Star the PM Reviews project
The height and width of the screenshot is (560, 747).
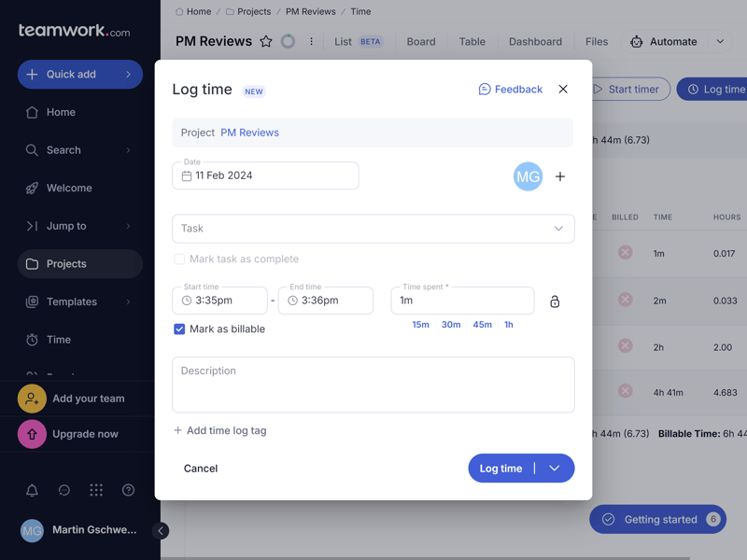pyautogui.click(x=266, y=41)
